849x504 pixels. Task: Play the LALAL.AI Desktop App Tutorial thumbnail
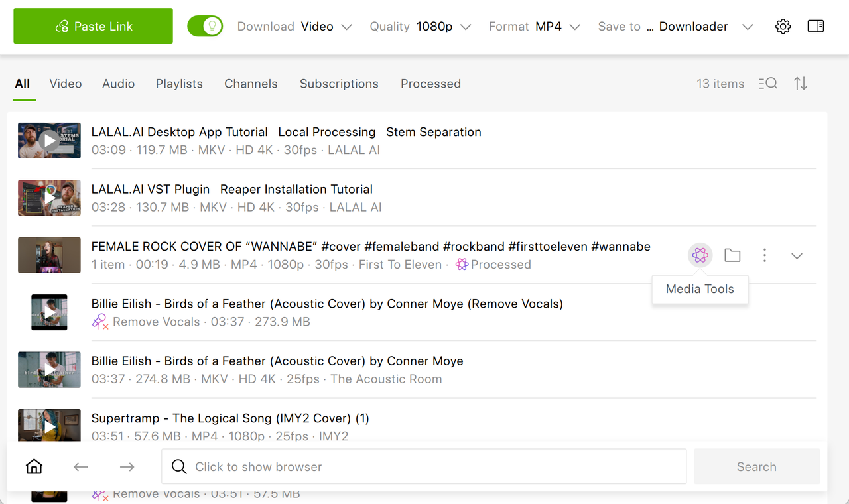(49, 141)
